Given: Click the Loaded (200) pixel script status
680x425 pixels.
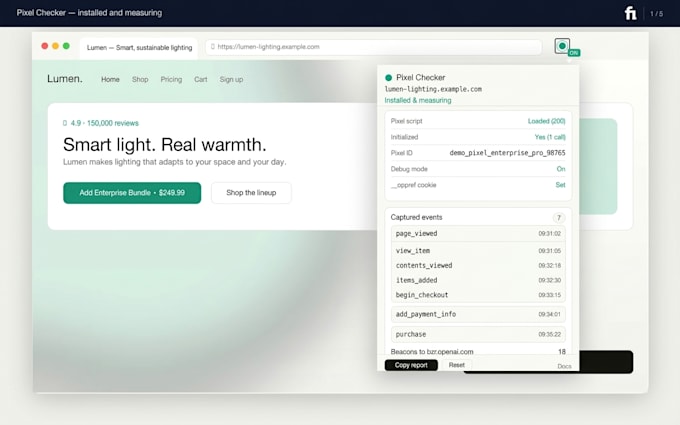Looking at the screenshot, I should point(546,121).
